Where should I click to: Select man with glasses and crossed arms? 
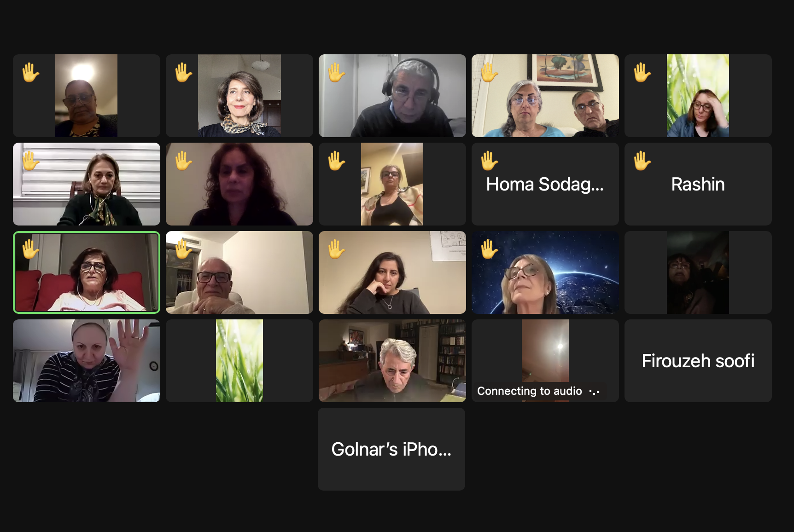(239, 272)
